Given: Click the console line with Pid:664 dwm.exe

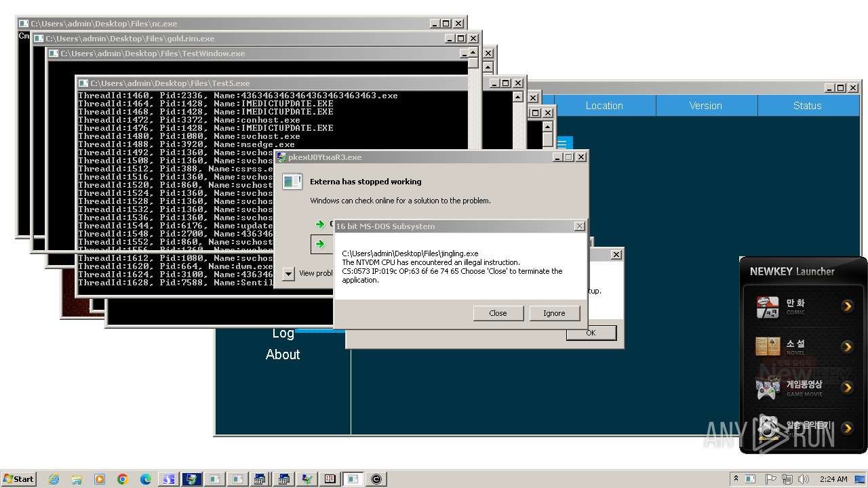Looking at the screenshot, I should 176,266.
